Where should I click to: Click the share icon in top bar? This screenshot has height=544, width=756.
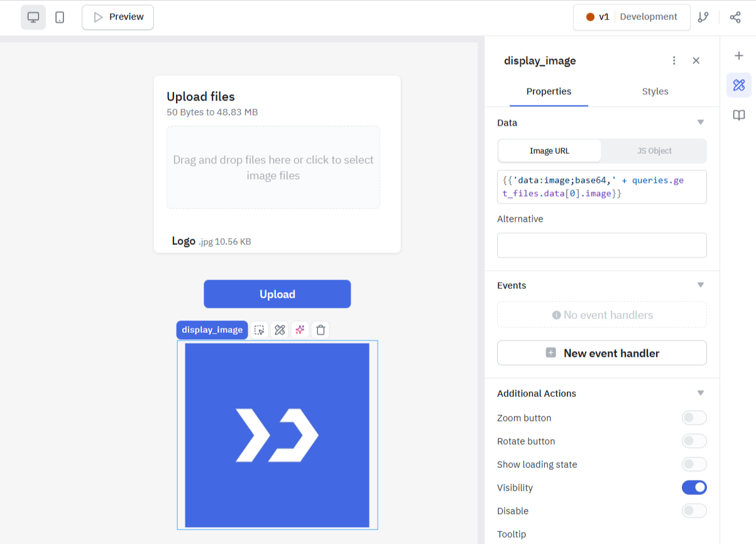pyautogui.click(x=735, y=18)
